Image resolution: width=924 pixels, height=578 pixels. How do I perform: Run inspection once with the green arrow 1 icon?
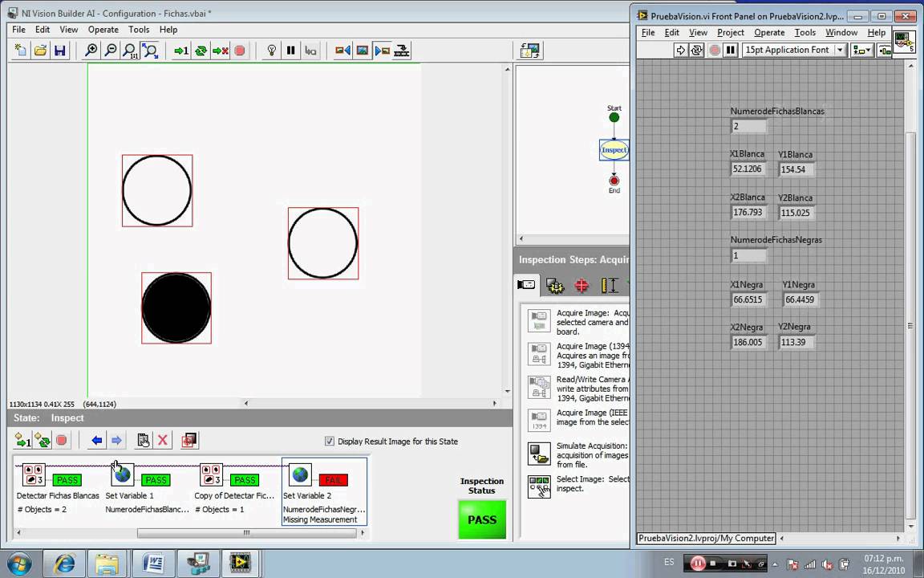click(x=181, y=51)
